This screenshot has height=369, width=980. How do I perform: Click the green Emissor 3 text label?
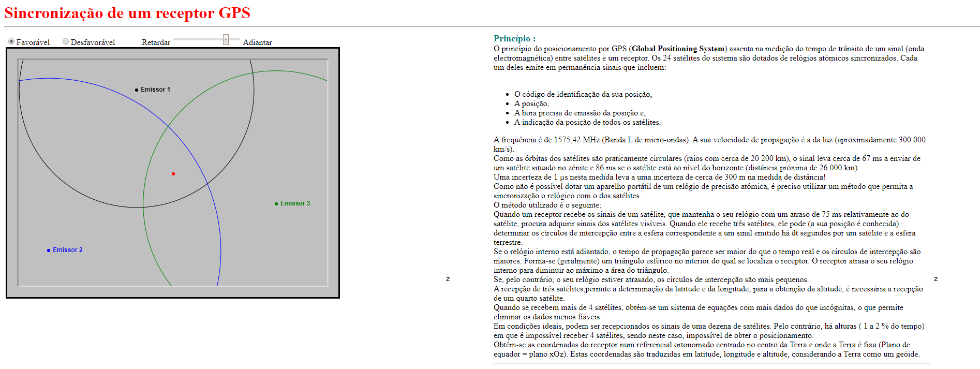pyautogui.click(x=295, y=203)
